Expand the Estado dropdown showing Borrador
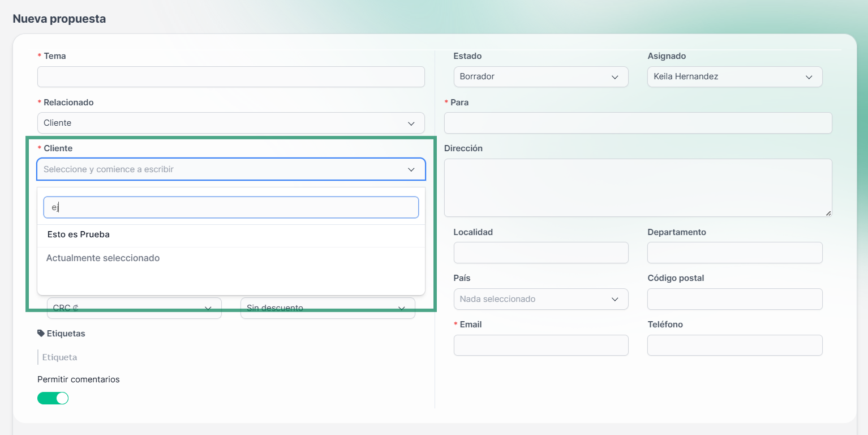 click(x=540, y=77)
